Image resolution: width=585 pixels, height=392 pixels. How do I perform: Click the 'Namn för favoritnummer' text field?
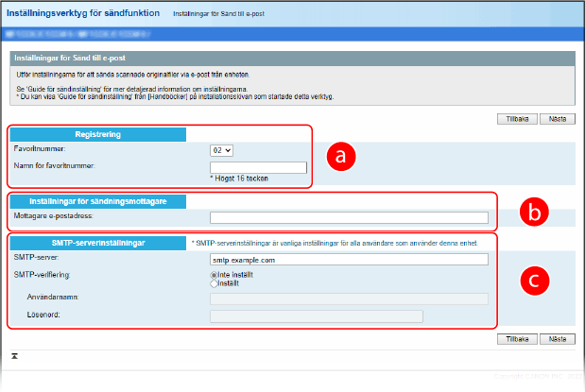click(x=258, y=167)
